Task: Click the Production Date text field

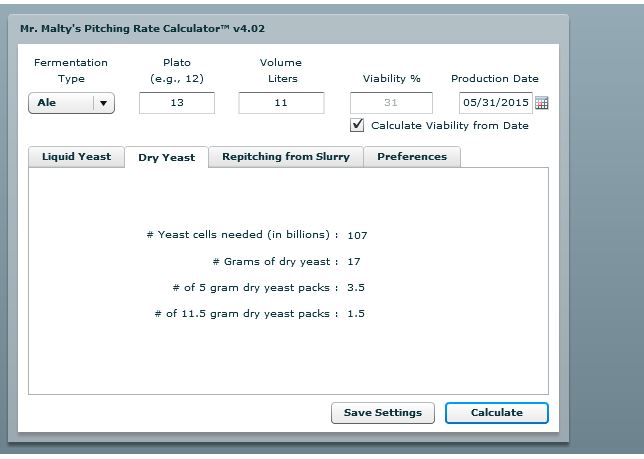Action: pos(495,103)
